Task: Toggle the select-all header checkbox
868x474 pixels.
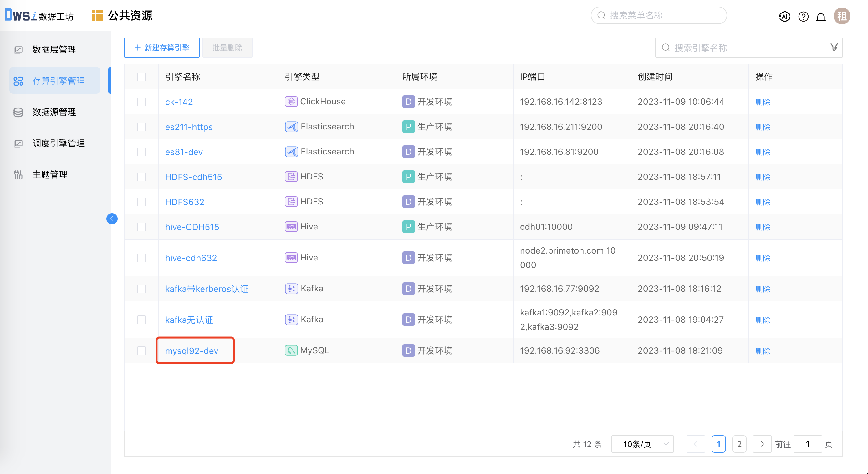Action: tap(141, 77)
